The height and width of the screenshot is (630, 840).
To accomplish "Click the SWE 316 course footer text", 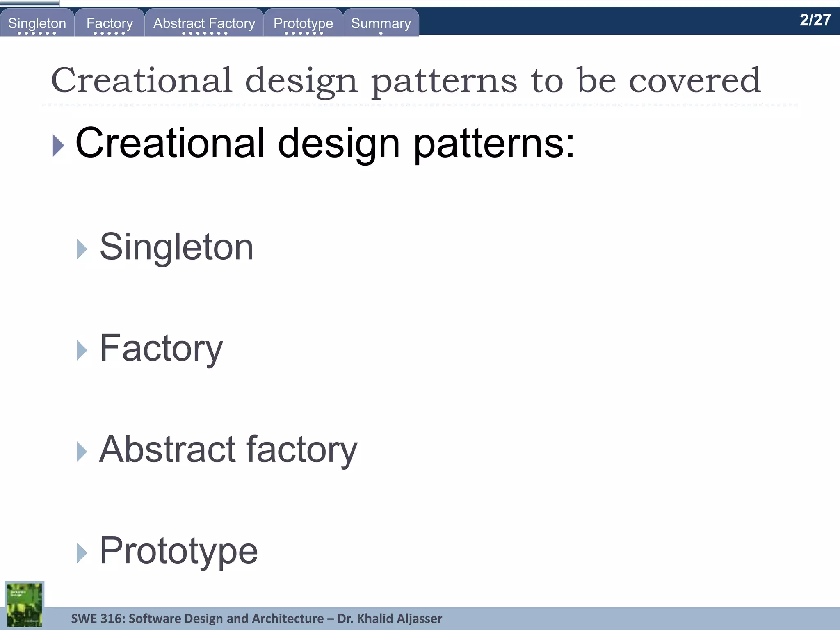I will pos(256,619).
